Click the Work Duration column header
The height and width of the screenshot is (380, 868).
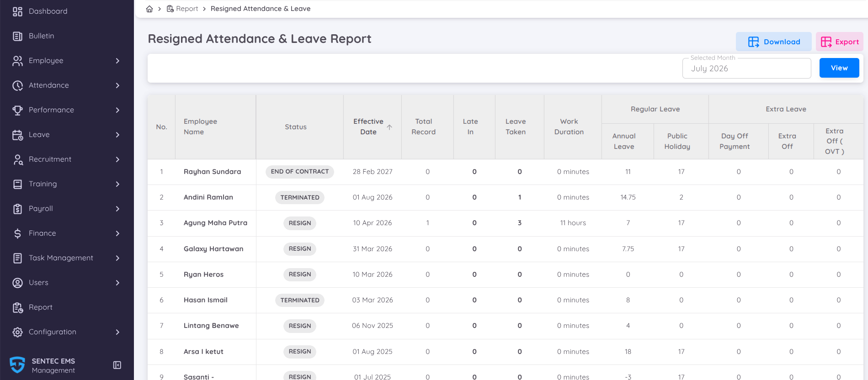click(x=569, y=127)
